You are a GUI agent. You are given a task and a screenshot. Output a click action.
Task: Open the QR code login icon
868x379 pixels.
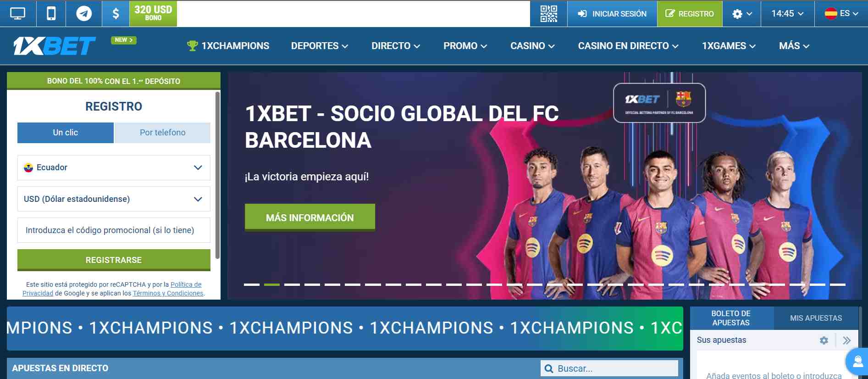coord(548,14)
